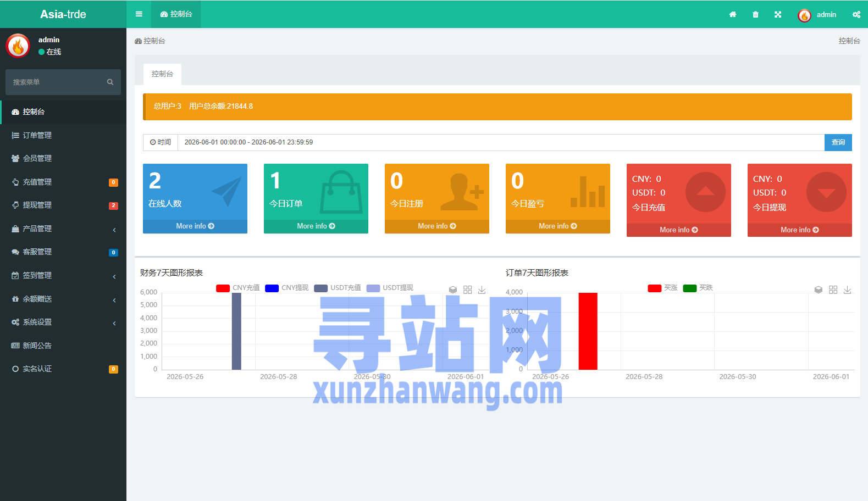Toggle CNY充值 legend series
868x501 pixels.
tap(238, 288)
